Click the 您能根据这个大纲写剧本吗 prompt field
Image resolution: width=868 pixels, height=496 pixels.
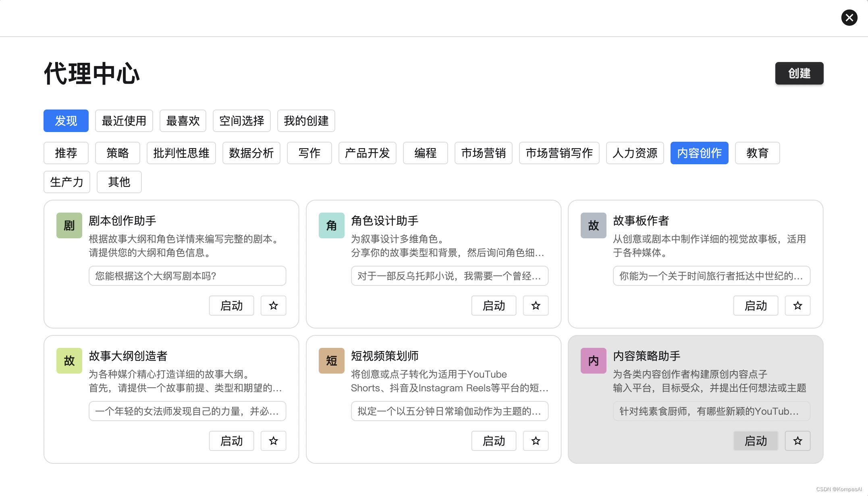coord(187,276)
